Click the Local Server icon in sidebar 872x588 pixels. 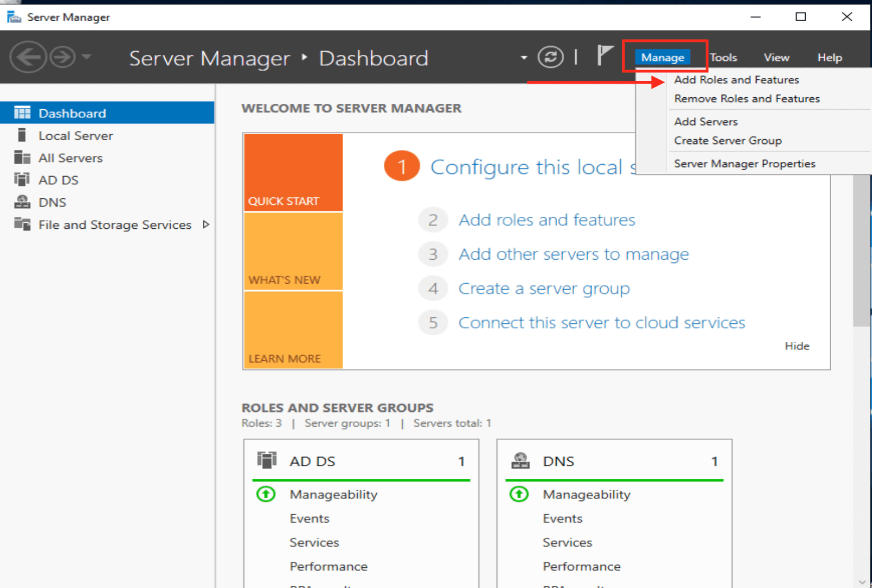click(22, 135)
